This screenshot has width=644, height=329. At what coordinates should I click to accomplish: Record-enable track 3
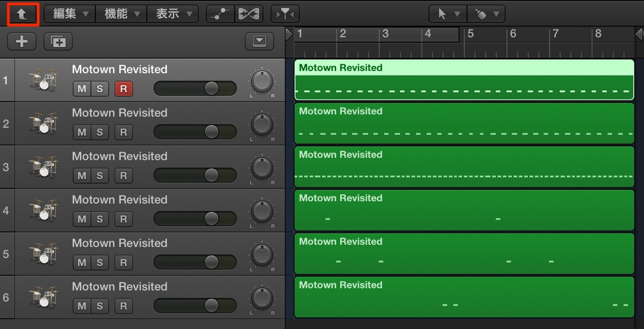point(123,176)
